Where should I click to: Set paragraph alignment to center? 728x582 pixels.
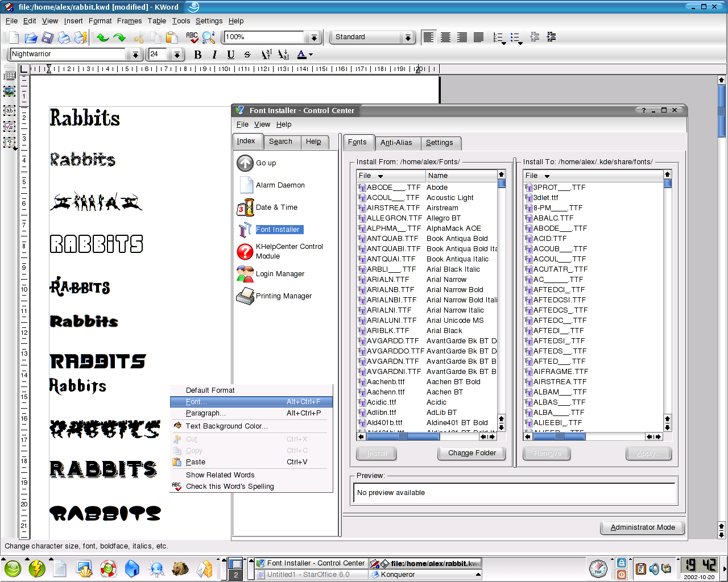pyautogui.click(x=445, y=37)
